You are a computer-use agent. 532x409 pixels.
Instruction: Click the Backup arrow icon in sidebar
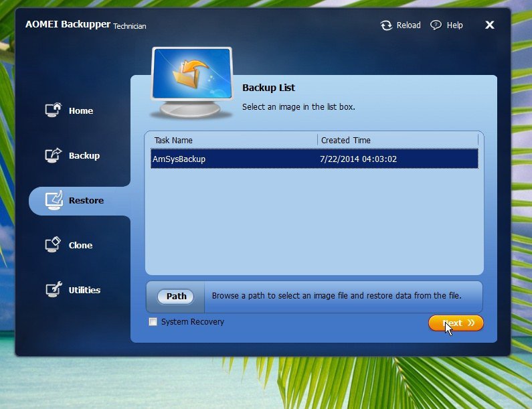pos(53,155)
